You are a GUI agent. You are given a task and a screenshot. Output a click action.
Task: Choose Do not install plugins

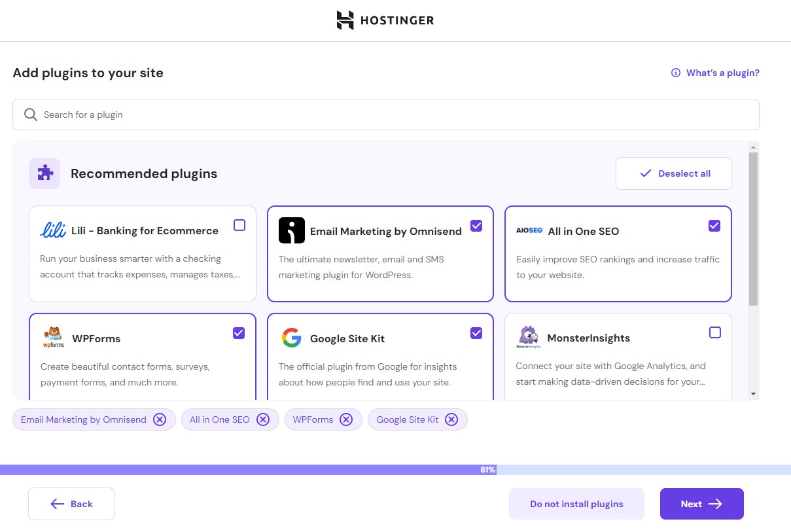[576, 504]
